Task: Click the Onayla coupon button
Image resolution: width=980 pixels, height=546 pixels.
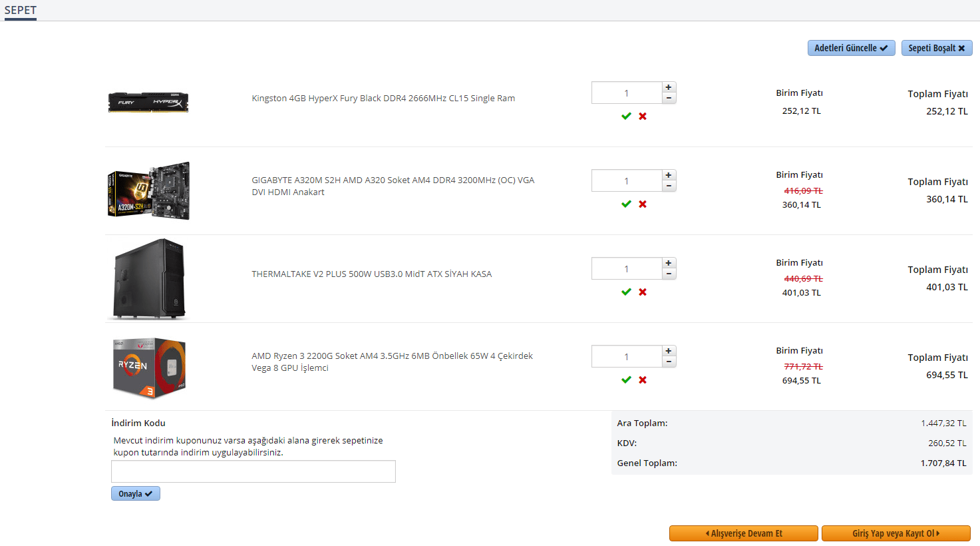Action: point(135,493)
